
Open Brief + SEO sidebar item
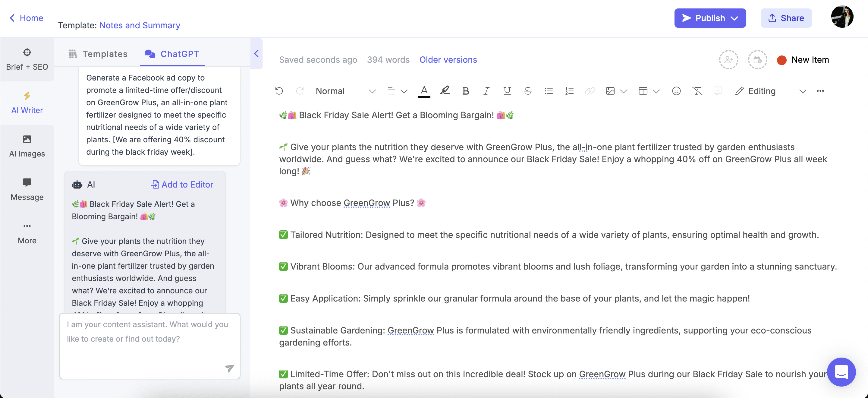click(x=27, y=59)
